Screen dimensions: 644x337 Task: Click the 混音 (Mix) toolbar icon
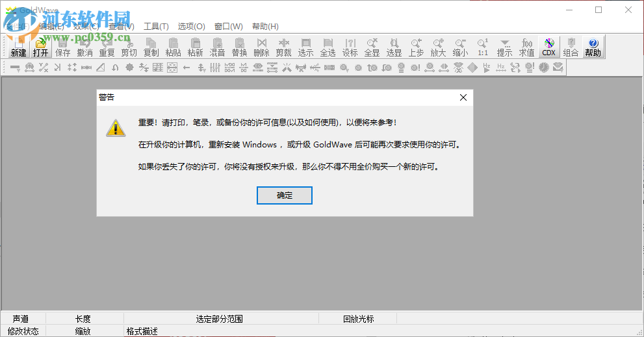[x=217, y=47]
